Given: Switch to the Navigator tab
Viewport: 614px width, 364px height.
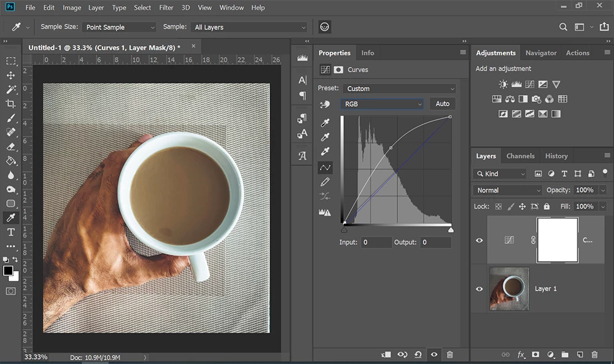Looking at the screenshot, I should point(541,53).
